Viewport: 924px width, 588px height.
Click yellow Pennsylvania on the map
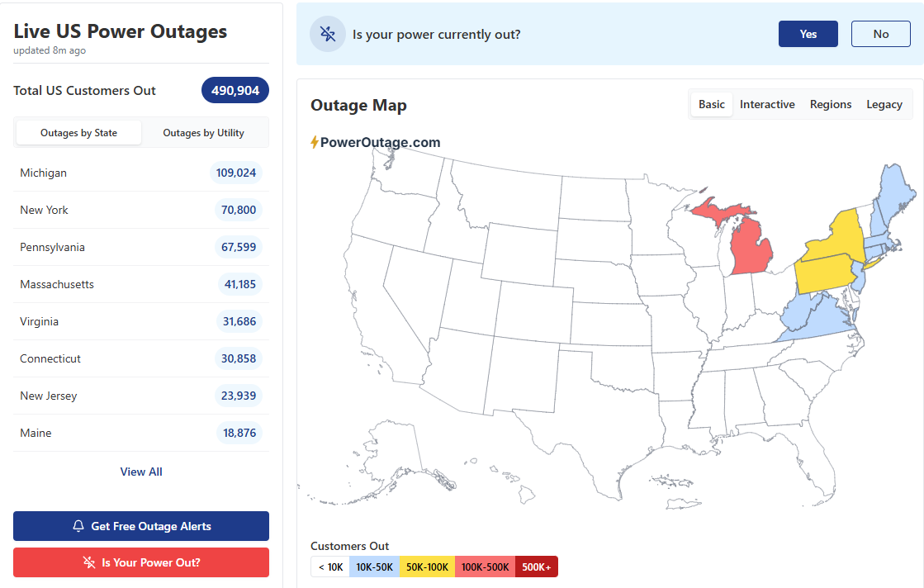pos(825,274)
